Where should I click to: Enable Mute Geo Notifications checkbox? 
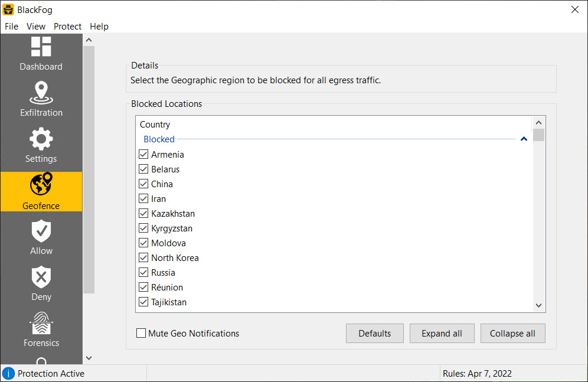[141, 333]
